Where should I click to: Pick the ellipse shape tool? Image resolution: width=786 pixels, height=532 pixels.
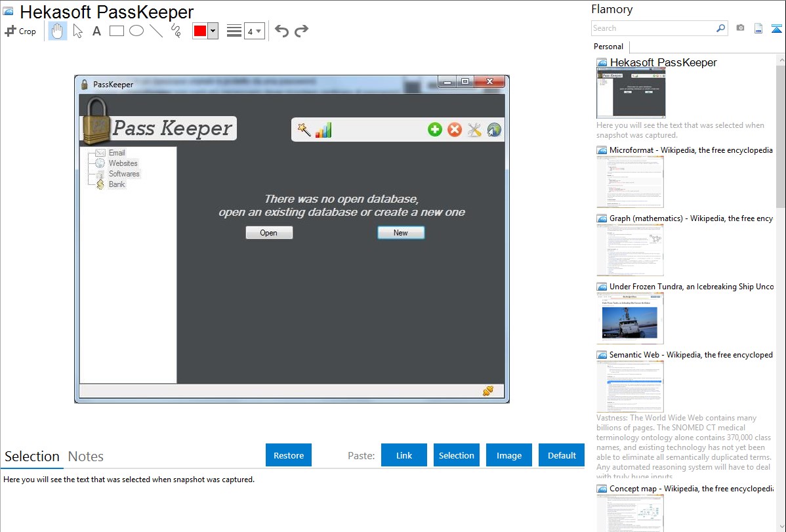coord(136,31)
